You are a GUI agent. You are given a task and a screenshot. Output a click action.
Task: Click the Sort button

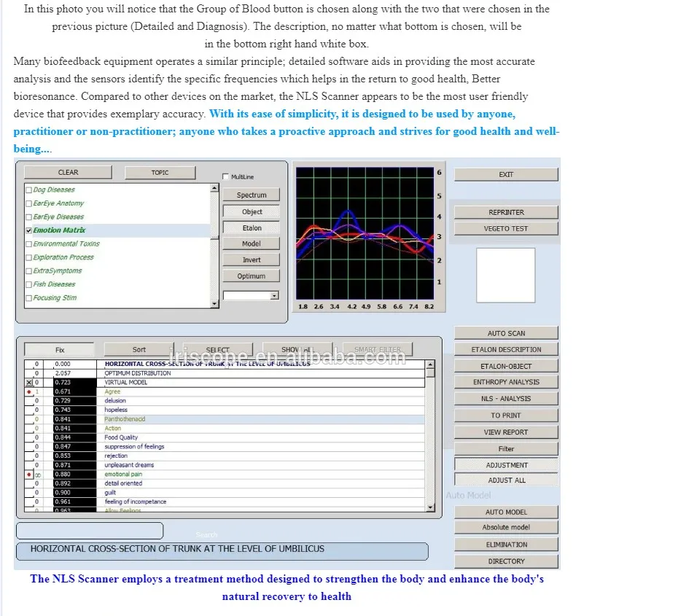point(139,350)
